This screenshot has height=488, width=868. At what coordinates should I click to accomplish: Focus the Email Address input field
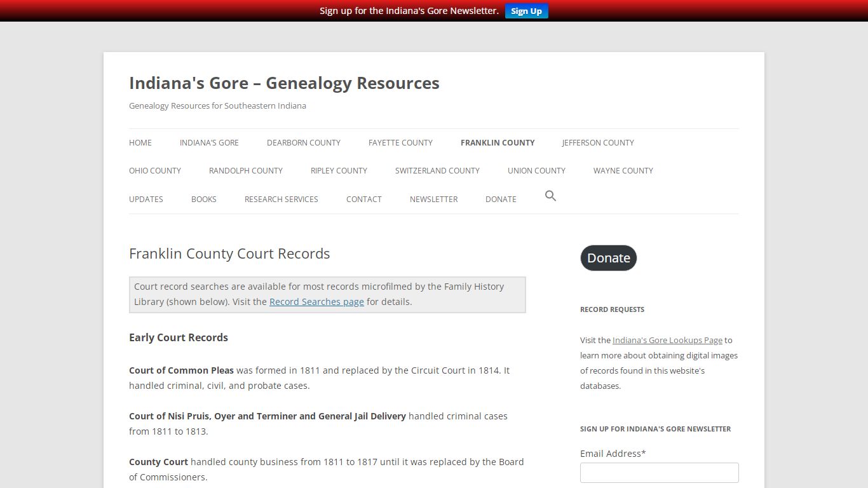click(x=659, y=473)
